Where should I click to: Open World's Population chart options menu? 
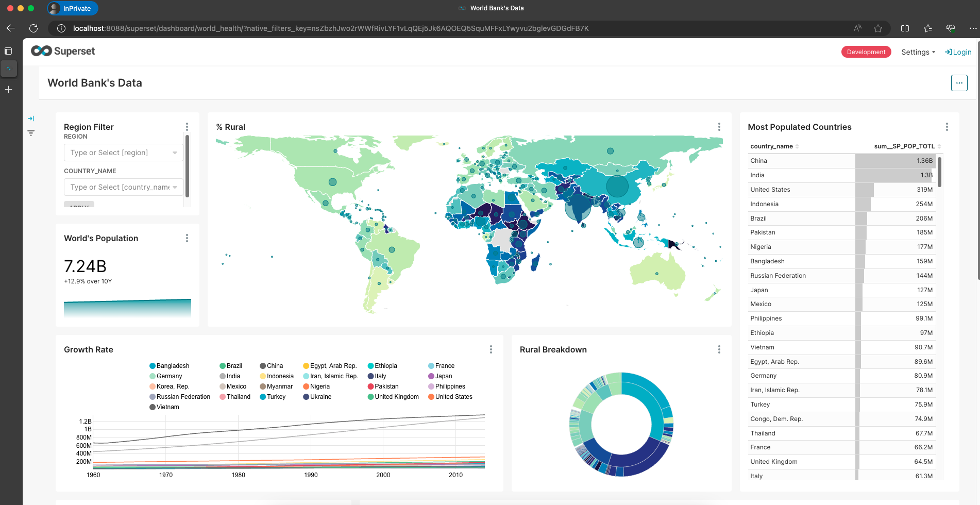[x=187, y=238]
